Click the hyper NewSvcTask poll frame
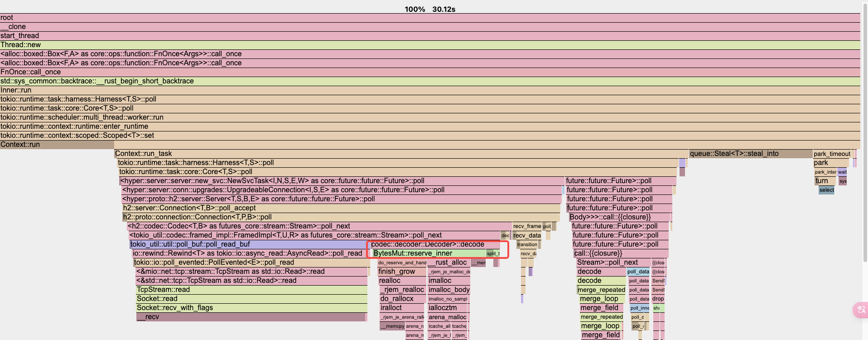This screenshot has height=340, width=868. [x=342, y=181]
